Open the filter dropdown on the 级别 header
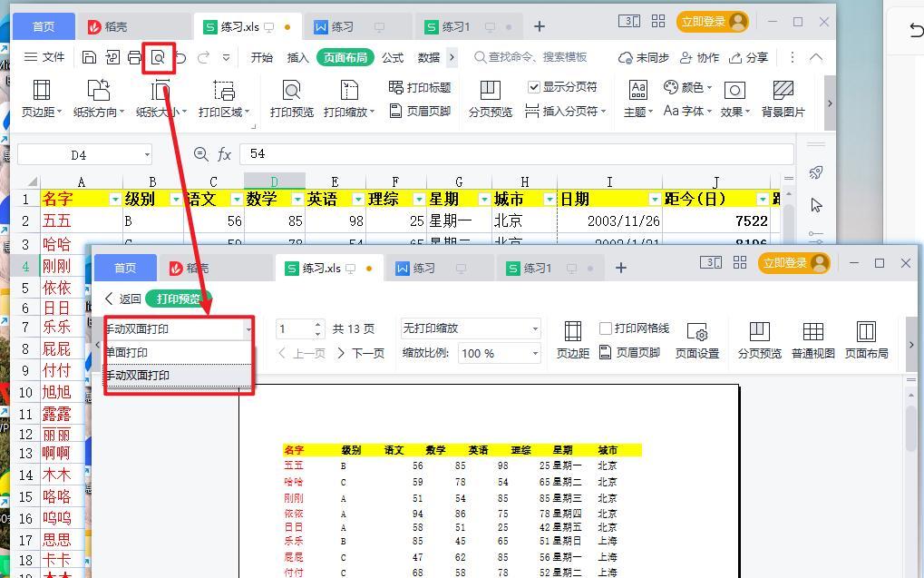The height and width of the screenshot is (578, 924). pos(176,200)
